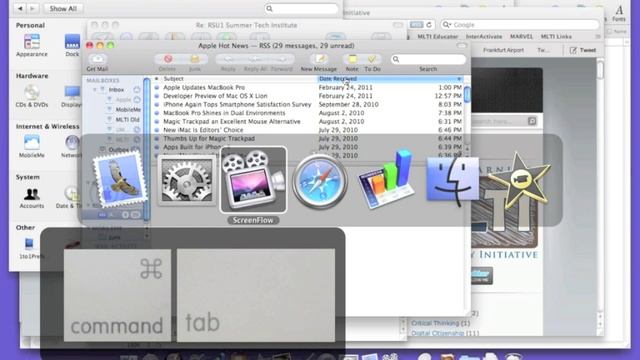Click Junk in the Mail toolbar
This screenshot has width=640, height=360.
(x=195, y=63)
